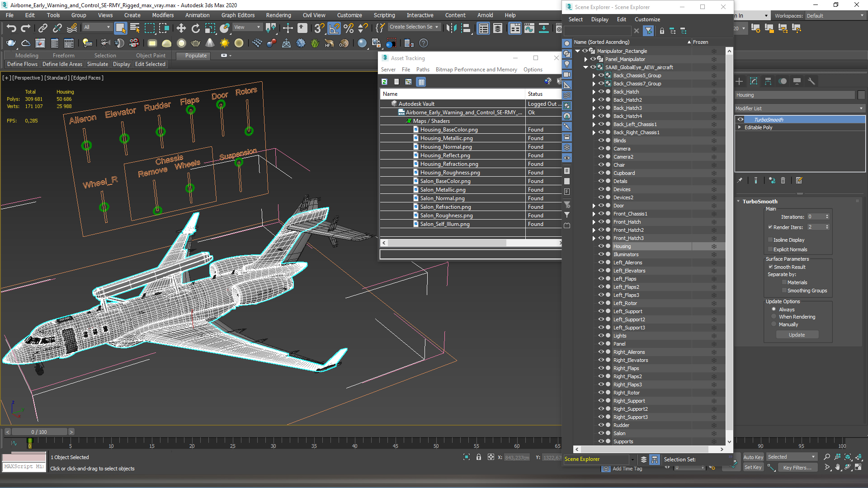Click the Pin Stack icon
Image resolution: width=868 pixels, height=488 pixels.
(740, 180)
